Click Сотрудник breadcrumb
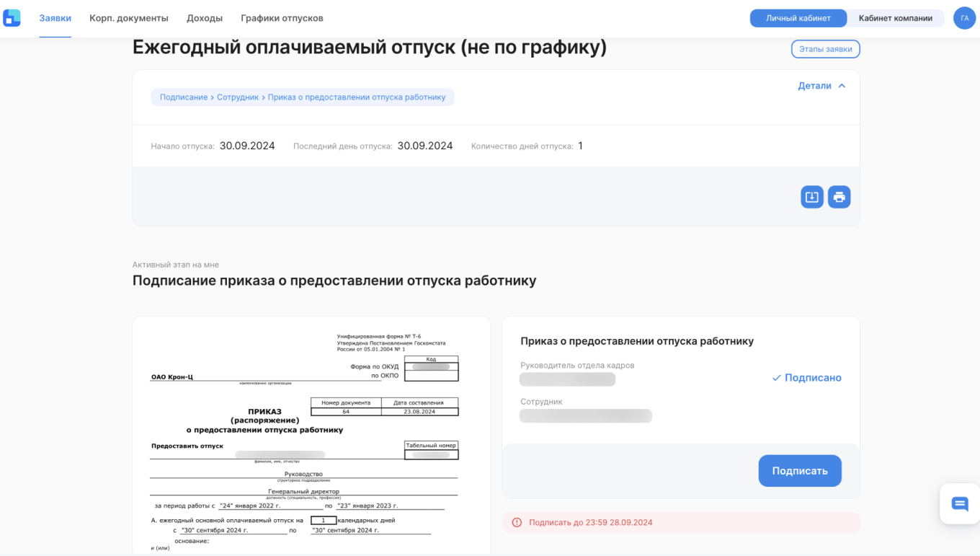The height and width of the screenshot is (556, 980). click(x=238, y=97)
